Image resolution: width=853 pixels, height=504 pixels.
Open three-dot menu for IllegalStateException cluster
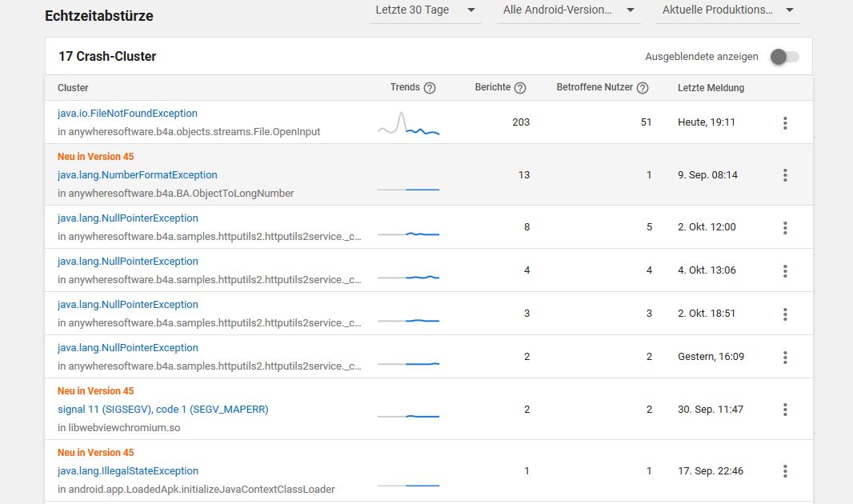pos(785,470)
